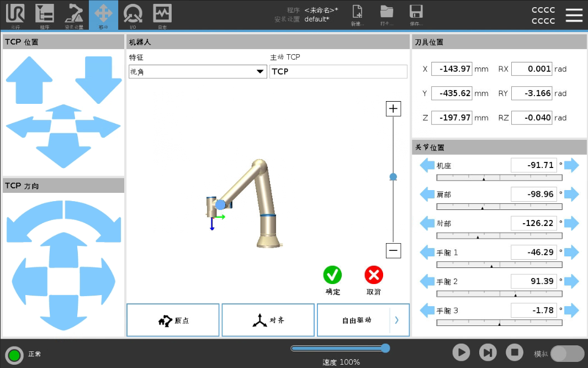Click the green confirm (确定) checkmark
The image size is (588, 368).
point(332,275)
